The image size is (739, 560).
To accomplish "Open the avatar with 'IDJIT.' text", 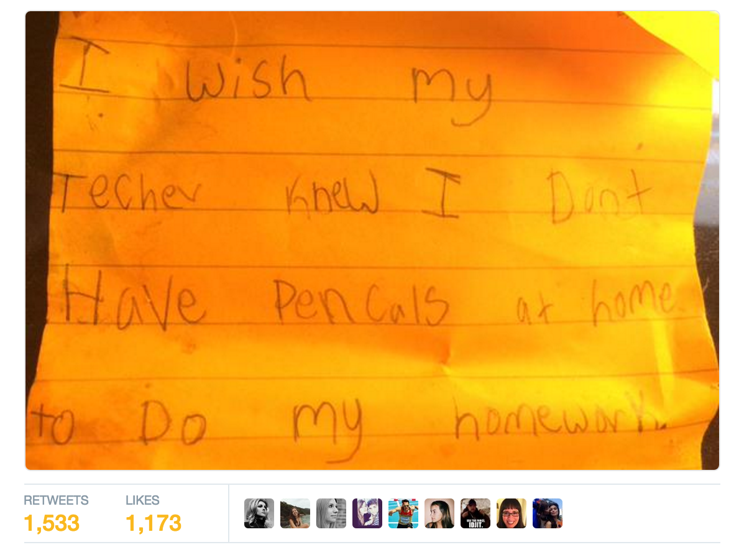I will coord(475,513).
